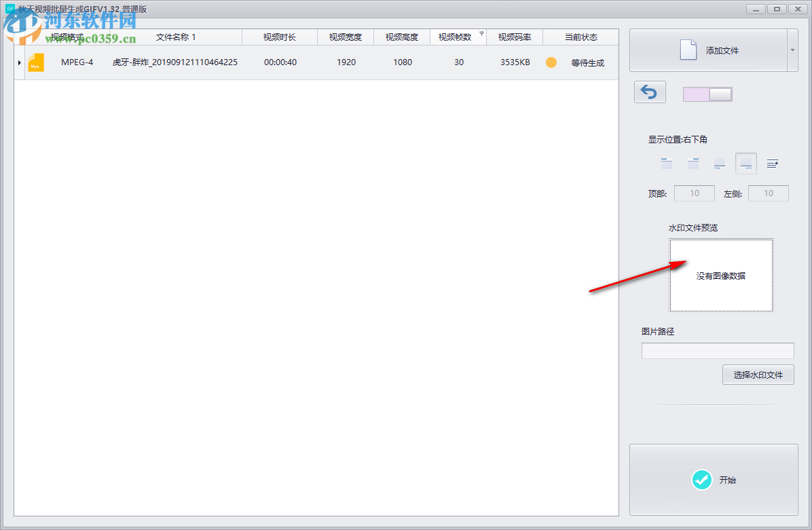This screenshot has width=812, height=530.
Task: Click the 顶部 (top) offset input field
Action: (695, 193)
